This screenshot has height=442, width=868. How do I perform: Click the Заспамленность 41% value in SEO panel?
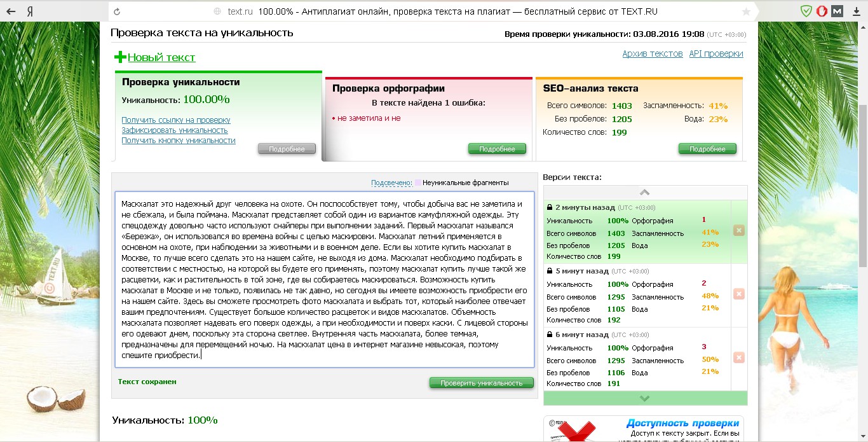coord(718,106)
